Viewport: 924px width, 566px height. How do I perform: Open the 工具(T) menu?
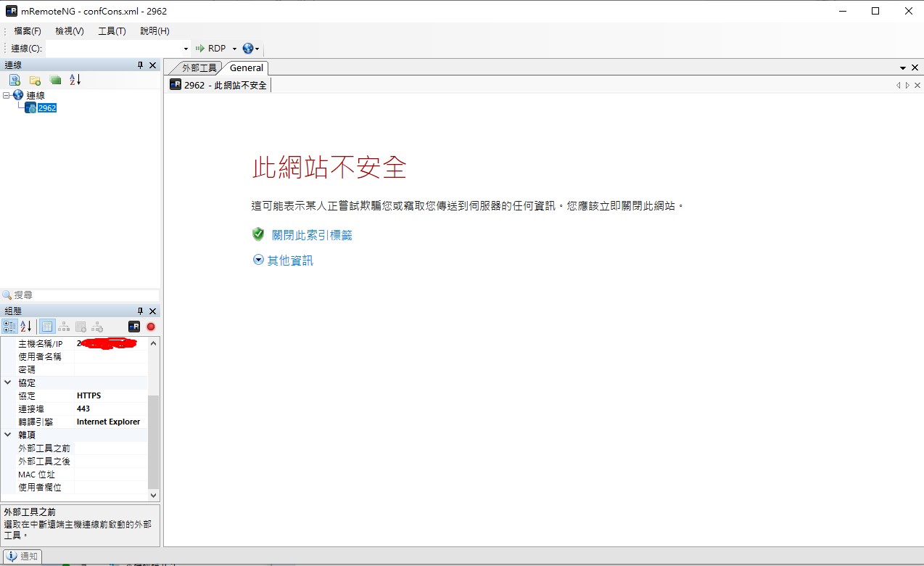[112, 31]
